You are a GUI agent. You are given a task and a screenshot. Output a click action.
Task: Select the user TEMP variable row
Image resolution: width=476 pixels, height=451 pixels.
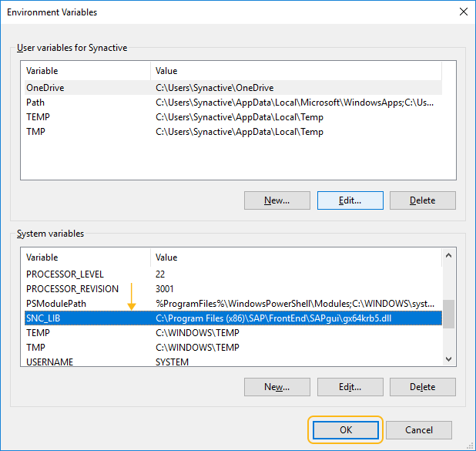point(233,117)
